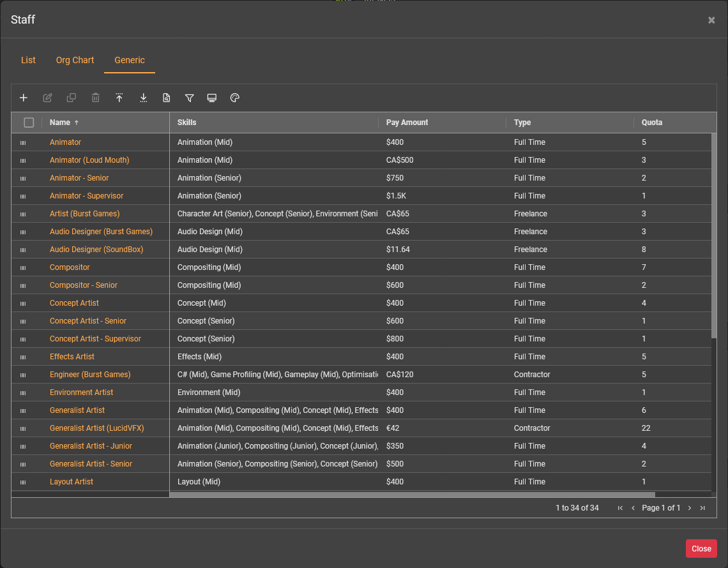The height and width of the screenshot is (568, 728).
Task: Open the filter funnel icon
Action: point(189,98)
